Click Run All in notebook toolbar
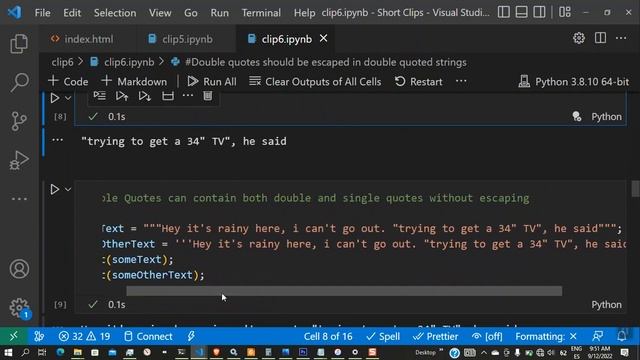640x360 pixels. (212, 82)
